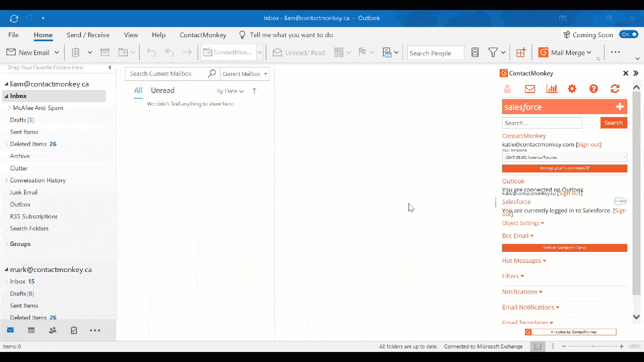
Task: Click Refresh Salesforce Cache button
Action: (x=565, y=248)
